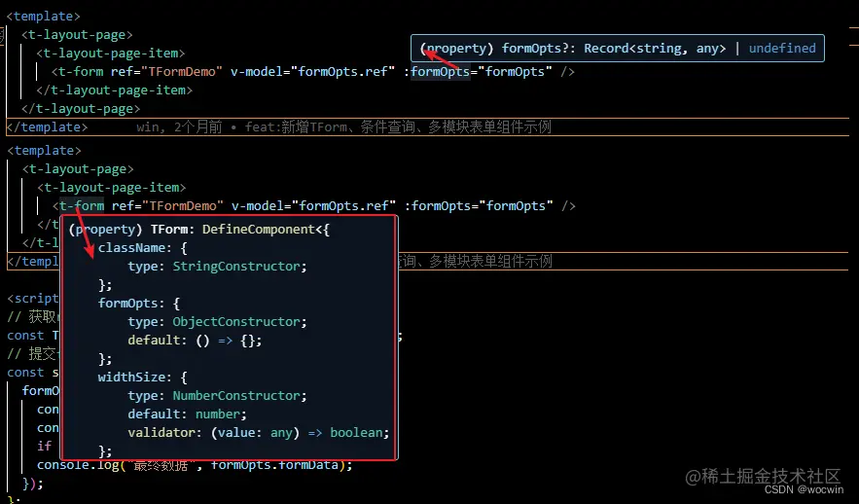Image resolution: width=859 pixels, height=504 pixels.
Task: Click the highlighted ':formOpts' attribute name
Action: (x=441, y=72)
